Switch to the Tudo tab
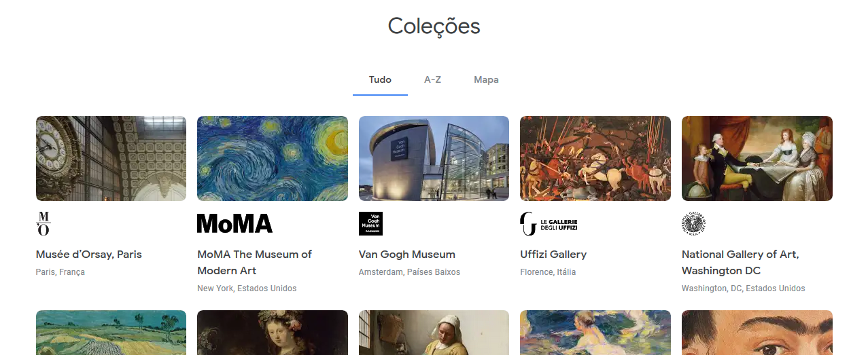The width and height of the screenshot is (868, 355). point(380,80)
